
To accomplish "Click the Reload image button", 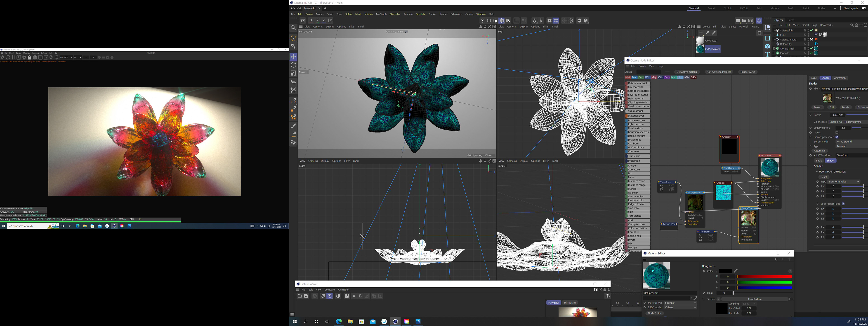I will pyautogui.click(x=817, y=107).
